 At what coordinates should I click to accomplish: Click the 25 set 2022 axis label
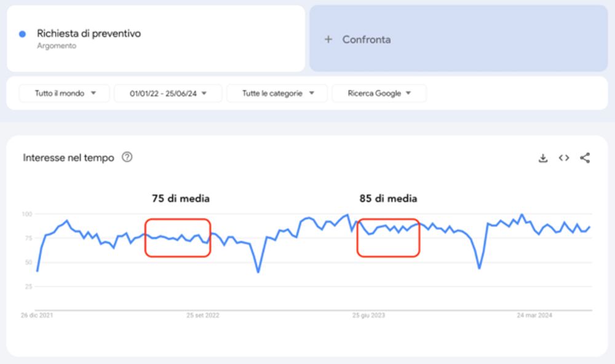tap(203, 315)
